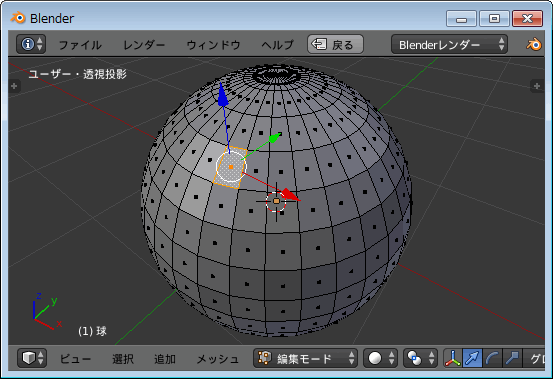Expand the left tool shelf plus tab
Screen dimensions: 553x379
click(x=14, y=86)
